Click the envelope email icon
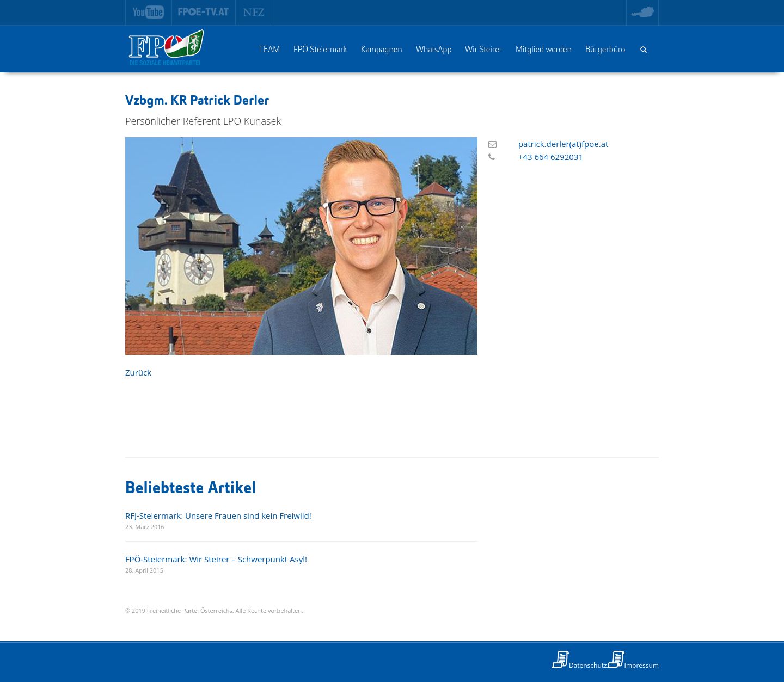784x682 pixels. pos(492,144)
